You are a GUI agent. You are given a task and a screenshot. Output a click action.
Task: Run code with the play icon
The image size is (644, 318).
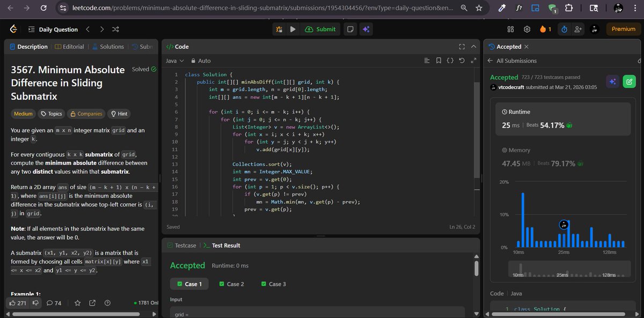pos(292,29)
